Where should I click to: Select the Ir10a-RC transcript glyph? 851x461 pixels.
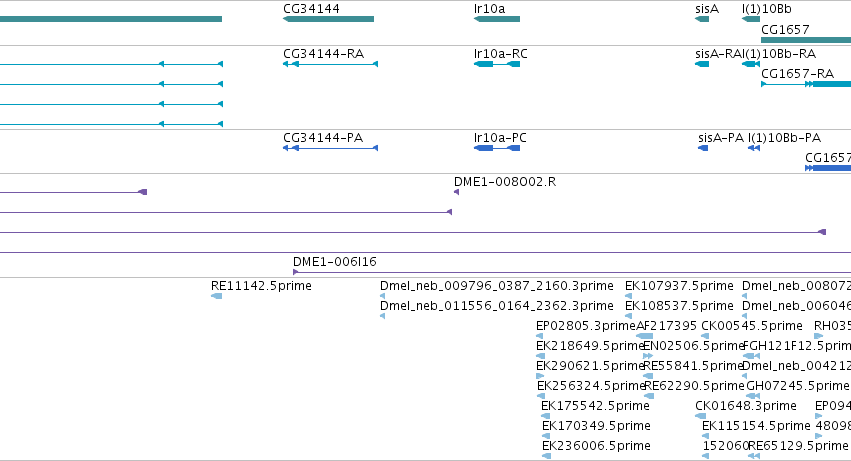tap(497, 64)
